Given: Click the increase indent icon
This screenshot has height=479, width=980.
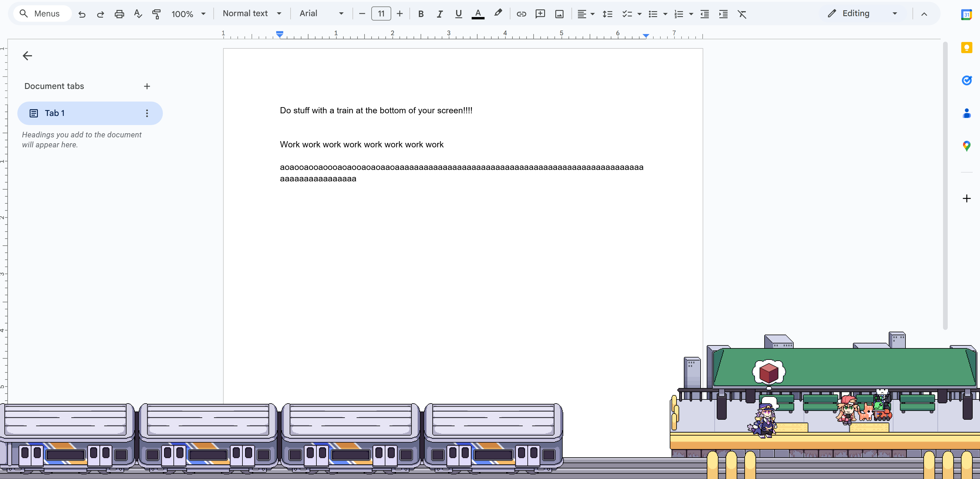Looking at the screenshot, I should (723, 14).
